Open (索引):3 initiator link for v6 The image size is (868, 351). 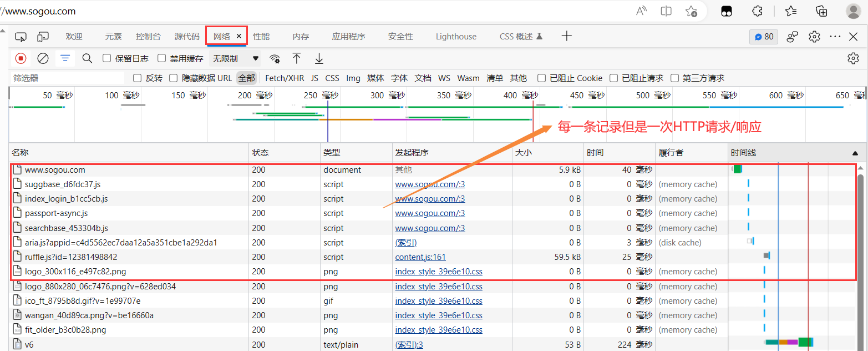[409, 345]
